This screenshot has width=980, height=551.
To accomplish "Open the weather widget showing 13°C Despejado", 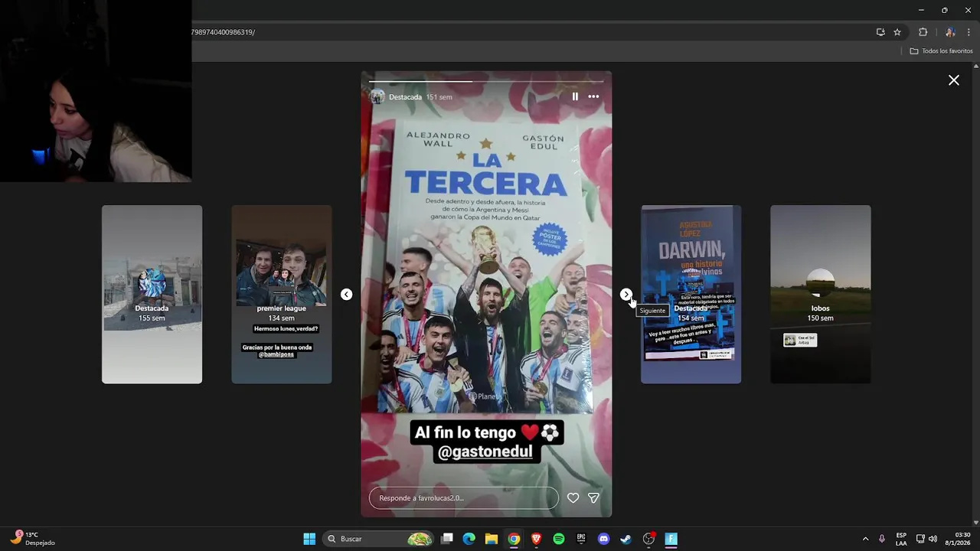I will [x=32, y=539].
